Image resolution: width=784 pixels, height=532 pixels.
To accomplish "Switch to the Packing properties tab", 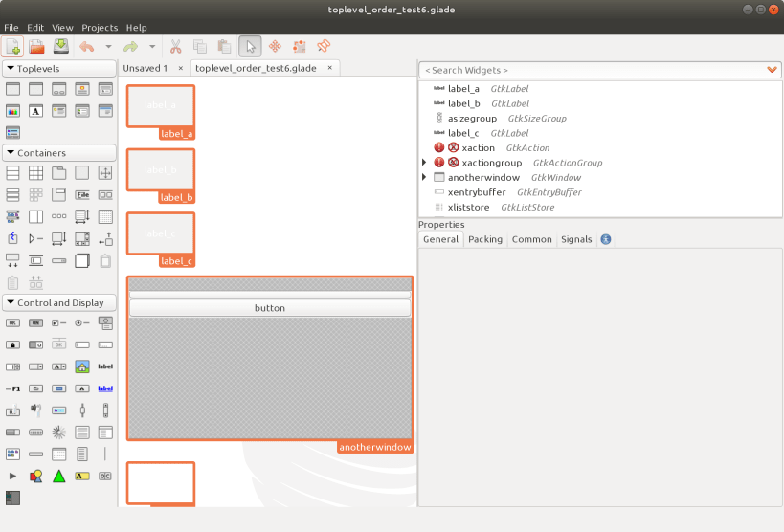I will [485, 239].
